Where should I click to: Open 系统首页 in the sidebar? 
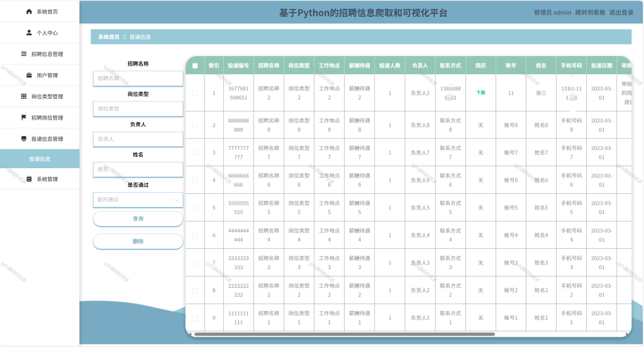(40, 11)
